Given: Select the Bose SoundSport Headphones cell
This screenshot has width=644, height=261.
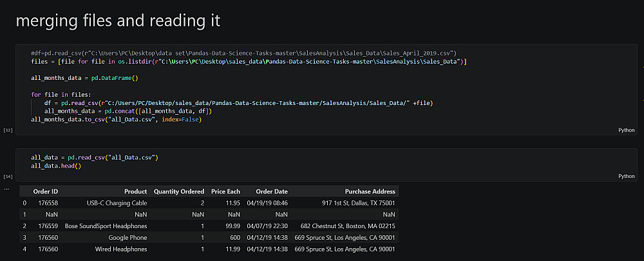Looking at the screenshot, I should pos(106,226).
